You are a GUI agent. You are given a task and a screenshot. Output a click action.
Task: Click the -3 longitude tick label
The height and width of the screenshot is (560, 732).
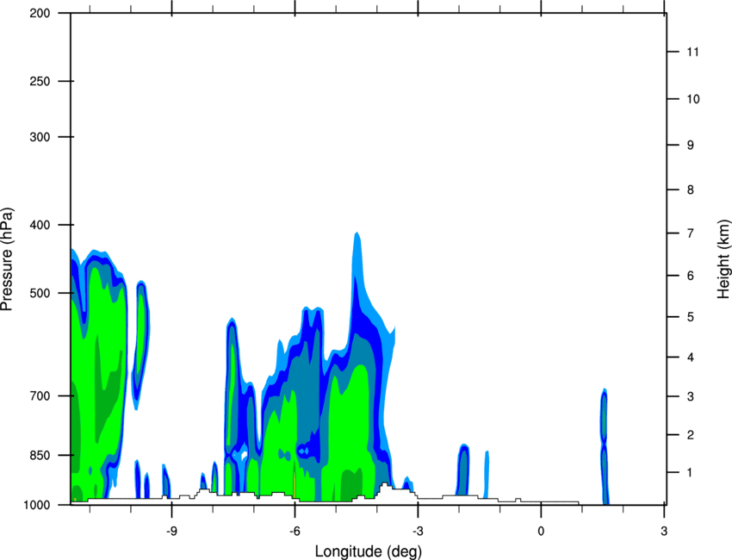click(418, 532)
